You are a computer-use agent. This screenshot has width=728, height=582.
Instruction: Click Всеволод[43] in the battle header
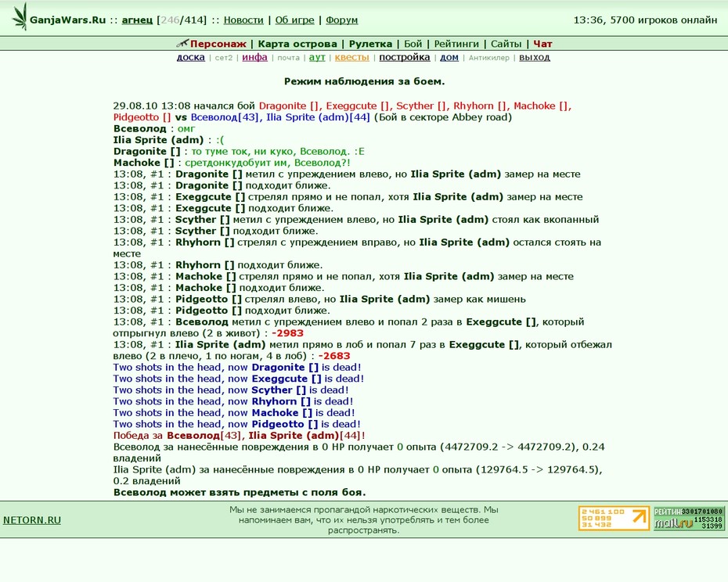[225, 117]
